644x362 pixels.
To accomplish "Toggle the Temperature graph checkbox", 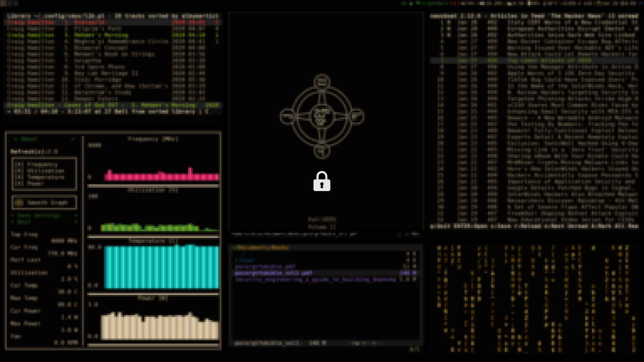I will point(19,177).
